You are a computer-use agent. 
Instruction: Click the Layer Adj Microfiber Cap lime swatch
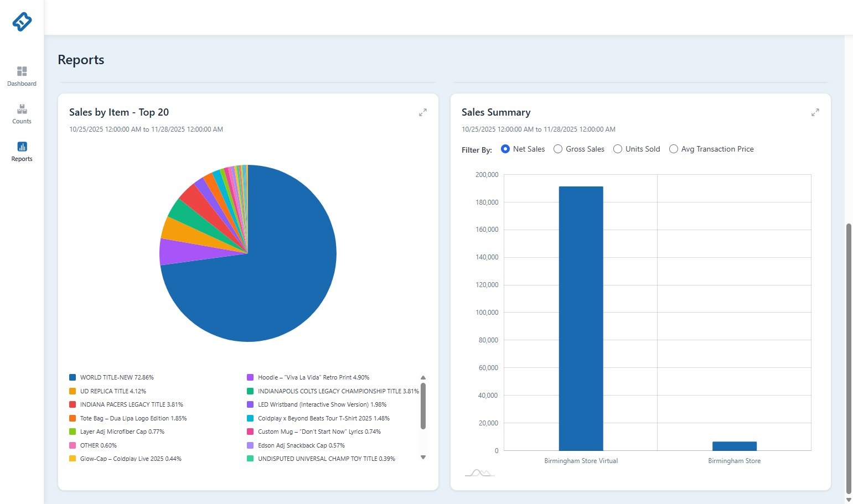(x=73, y=432)
